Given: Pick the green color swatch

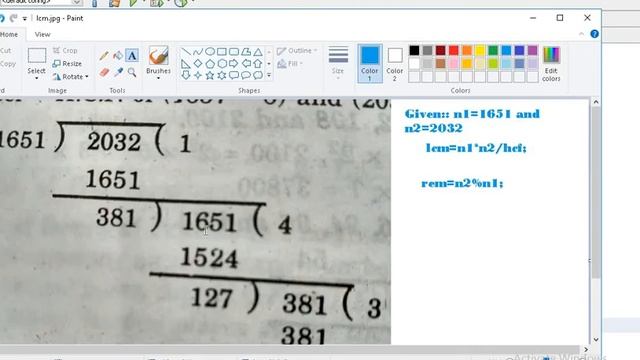Looking at the screenshot, I should coord(493,50).
